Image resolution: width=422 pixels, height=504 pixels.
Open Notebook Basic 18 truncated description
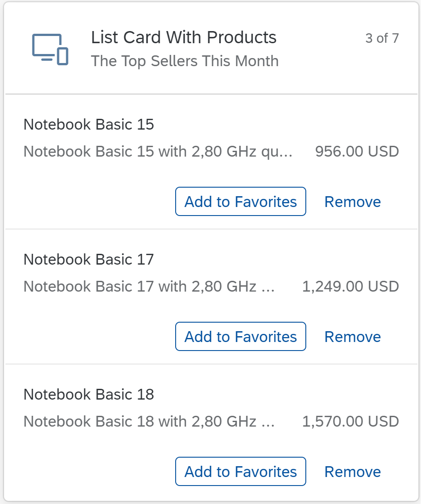pos(149,421)
